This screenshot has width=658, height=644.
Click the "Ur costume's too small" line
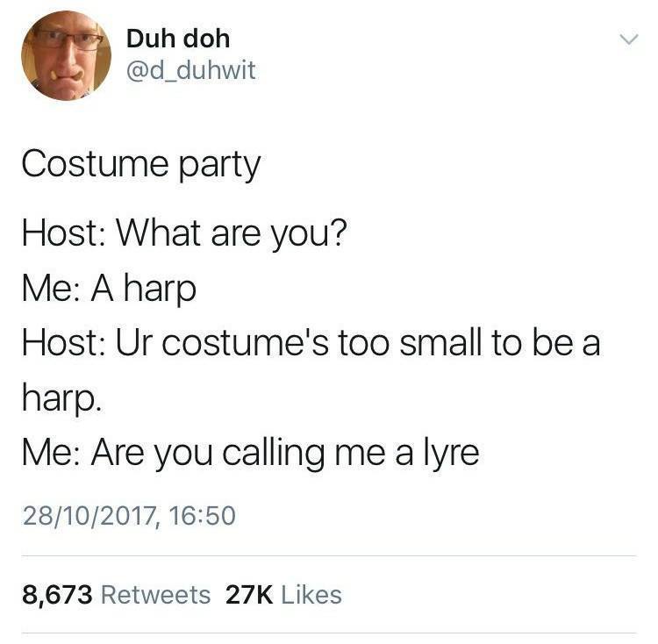pos(311,343)
